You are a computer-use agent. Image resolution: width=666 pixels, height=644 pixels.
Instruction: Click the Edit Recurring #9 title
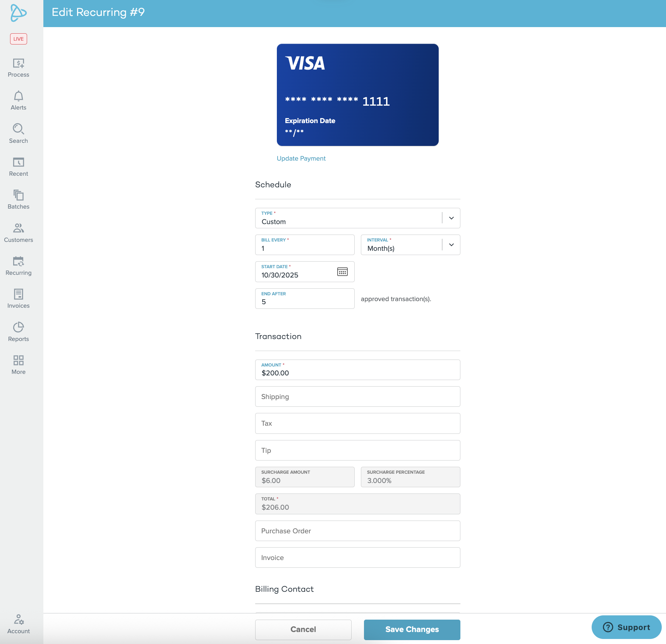[98, 12]
